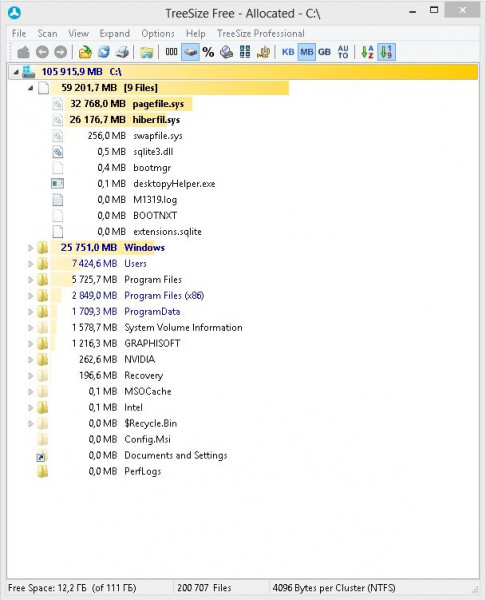486x600 pixels.
Task: Go back with the left arrow icon
Action: coord(42,52)
